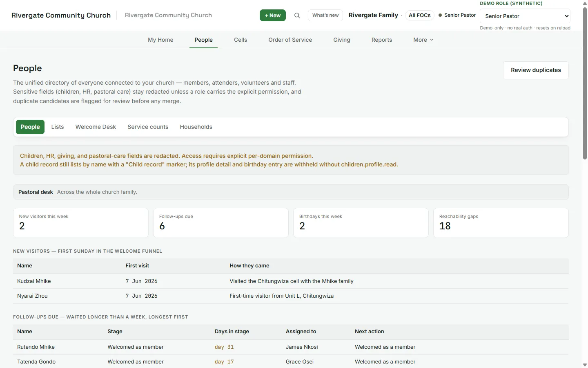
Task: Open the Welcome Desk sub-tab
Action: [96, 127]
